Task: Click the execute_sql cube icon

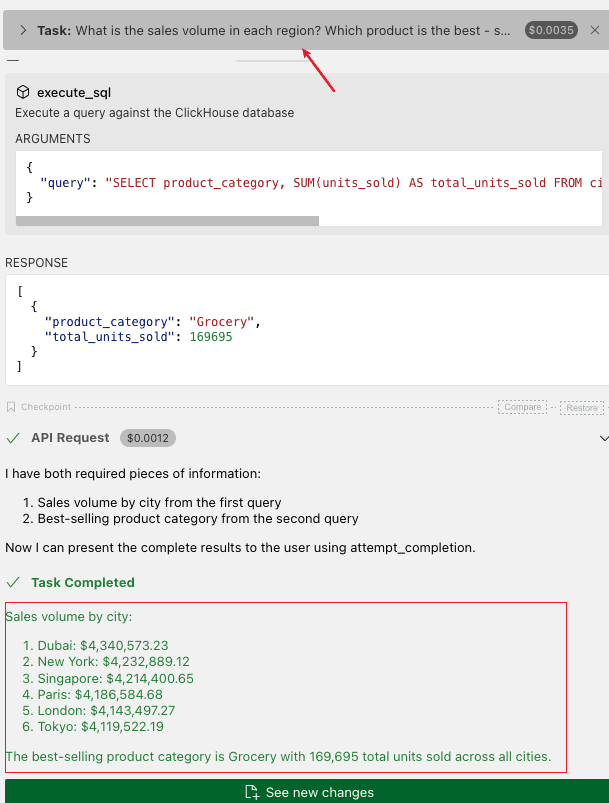Action: pos(23,92)
